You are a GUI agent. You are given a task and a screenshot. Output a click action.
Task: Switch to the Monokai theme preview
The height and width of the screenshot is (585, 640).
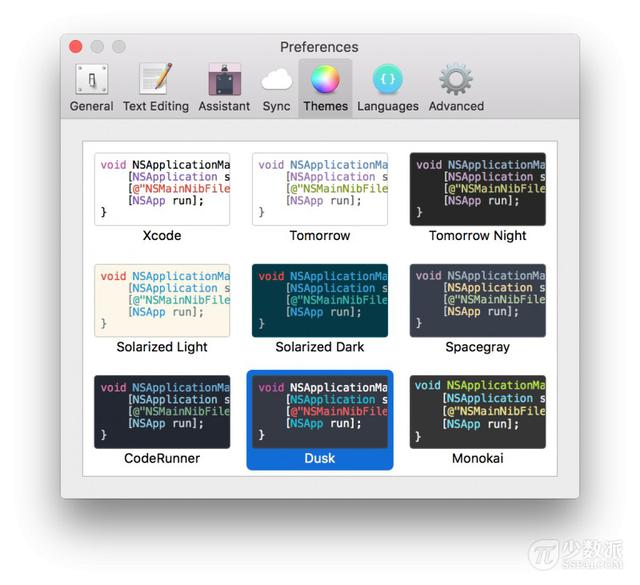[x=477, y=411]
